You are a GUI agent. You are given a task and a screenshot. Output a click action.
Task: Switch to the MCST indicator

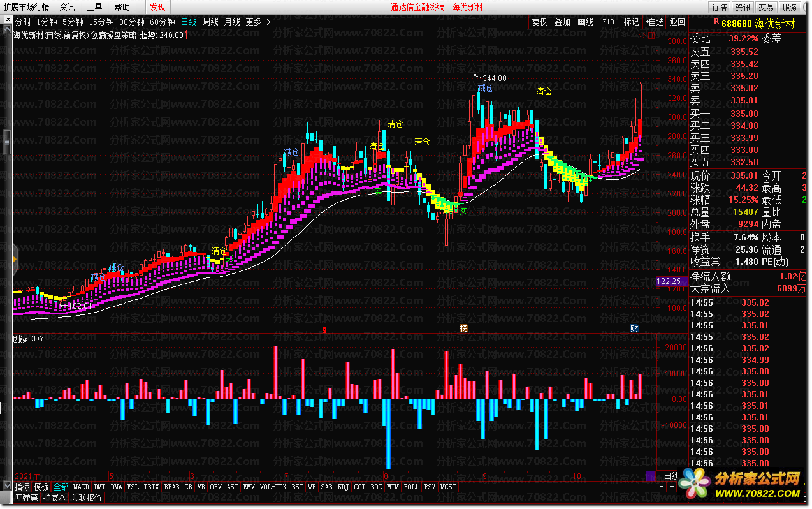[x=448, y=487]
